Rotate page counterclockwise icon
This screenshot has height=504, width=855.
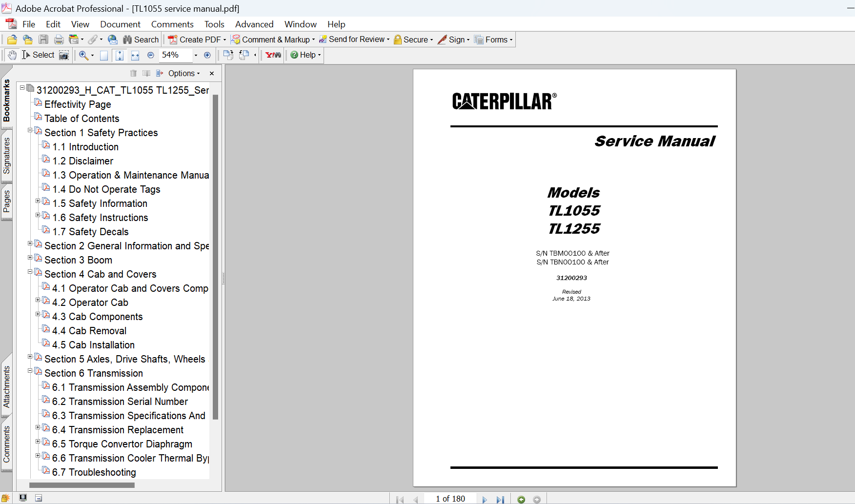pos(244,55)
